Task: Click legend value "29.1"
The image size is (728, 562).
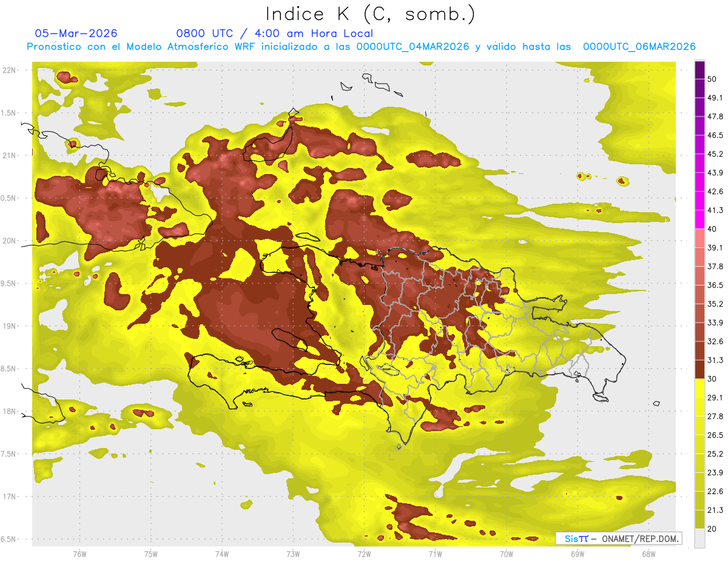Action: point(715,397)
